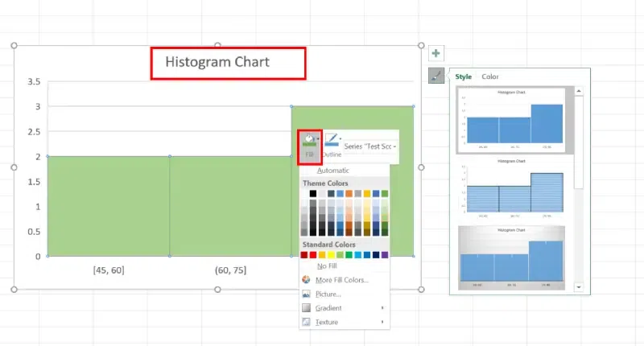Screen dimensions: 644x346
Task: Pick standard light green swatch
Action: (x=340, y=255)
